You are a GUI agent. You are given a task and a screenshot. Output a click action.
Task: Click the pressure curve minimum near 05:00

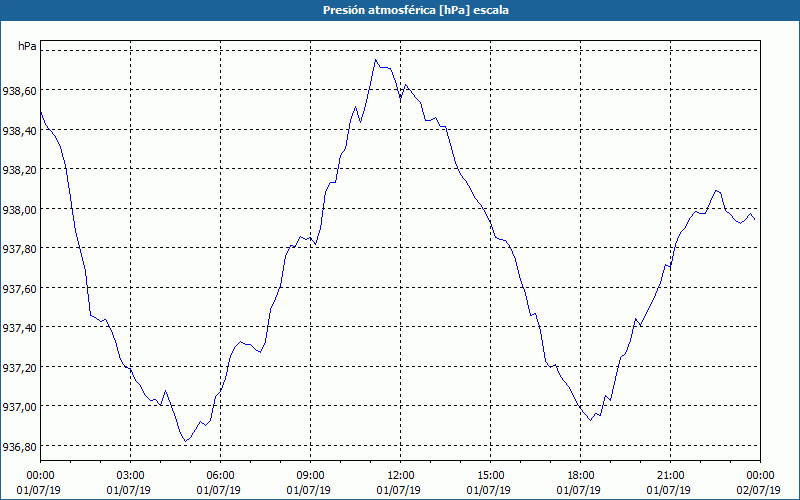[186, 441]
